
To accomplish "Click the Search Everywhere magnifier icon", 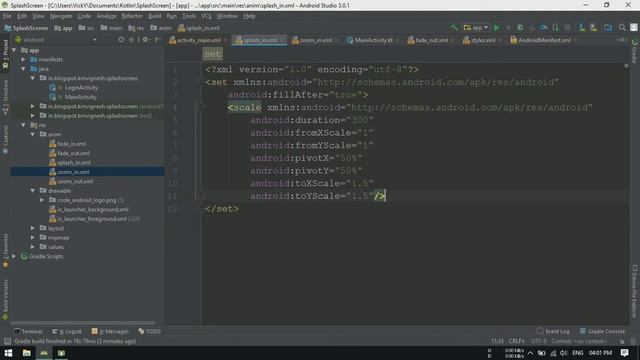I will coord(622,28).
